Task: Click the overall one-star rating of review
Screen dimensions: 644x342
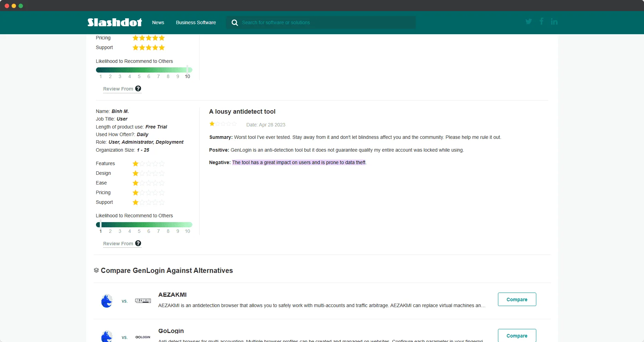Action: [x=223, y=124]
